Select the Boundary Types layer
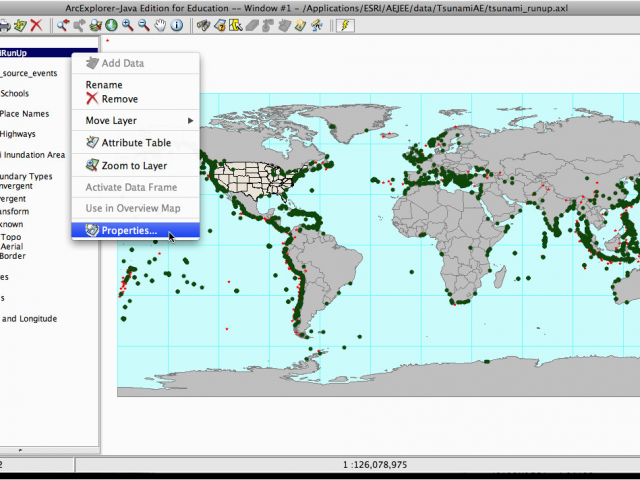Image resolution: width=640 pixels, height=480 pixels. coord(26,176)
